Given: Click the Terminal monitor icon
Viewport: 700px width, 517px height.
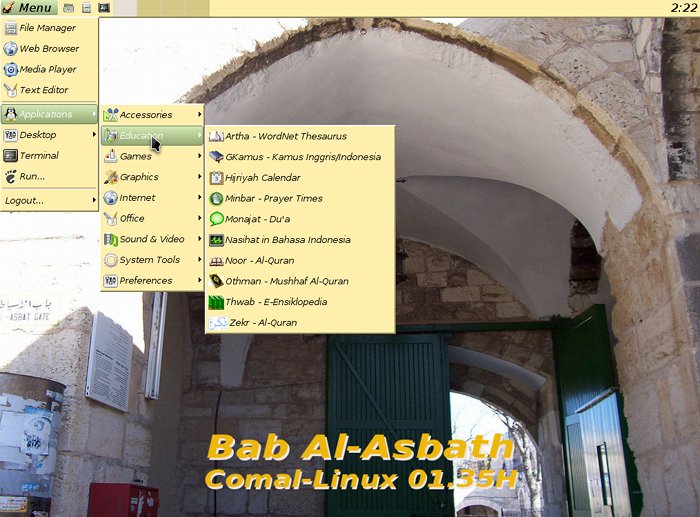Looking at the screenshot, I should [11, 155].
